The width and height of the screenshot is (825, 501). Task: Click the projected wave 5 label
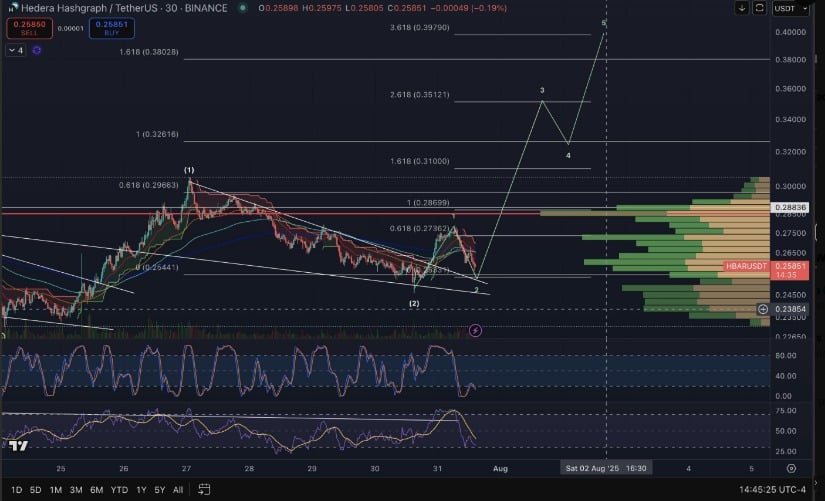click(604, 23)
